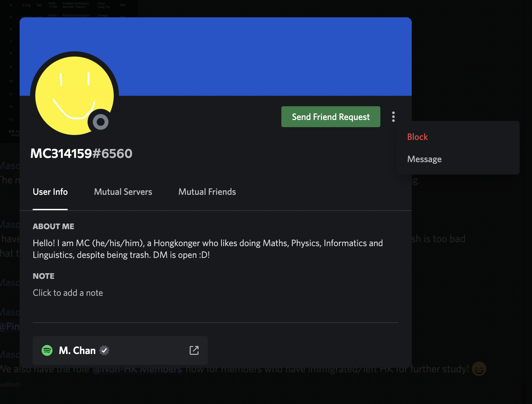Open the Mutual Friends tab

point(207,192)
